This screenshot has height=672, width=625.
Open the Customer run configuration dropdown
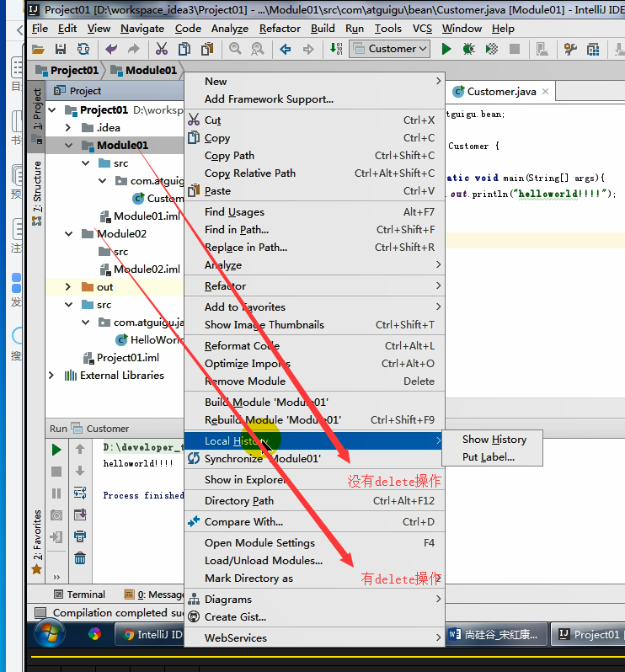pos(390,49)
